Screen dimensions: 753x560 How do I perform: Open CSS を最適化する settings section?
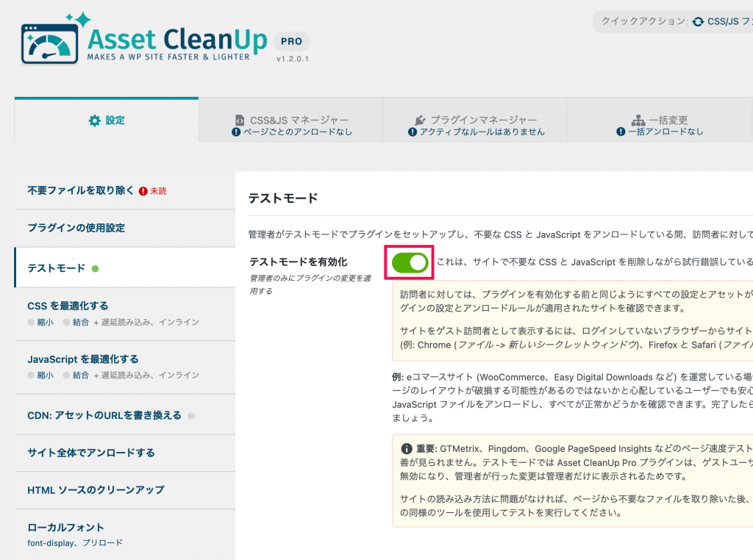coord(125,315)
